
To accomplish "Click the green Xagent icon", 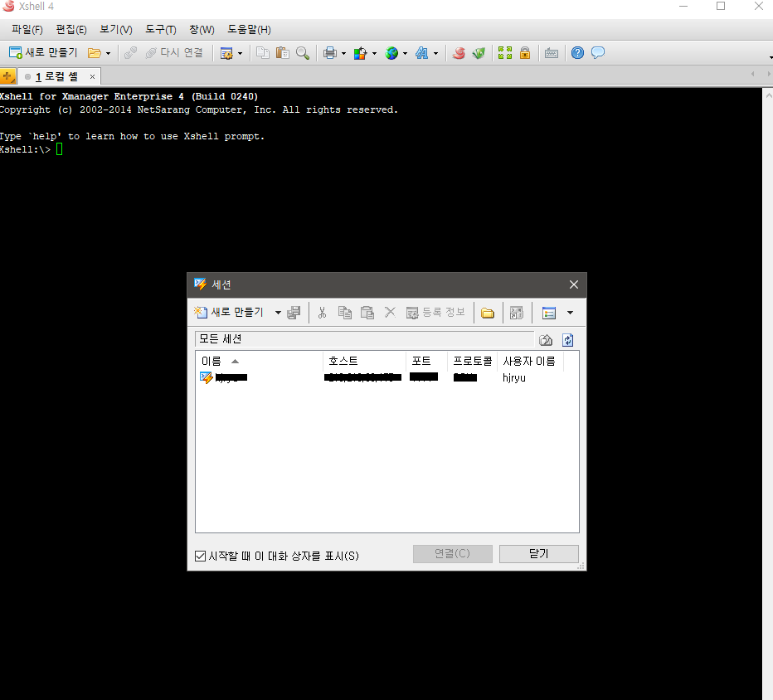I will click(x=479, y=53).
